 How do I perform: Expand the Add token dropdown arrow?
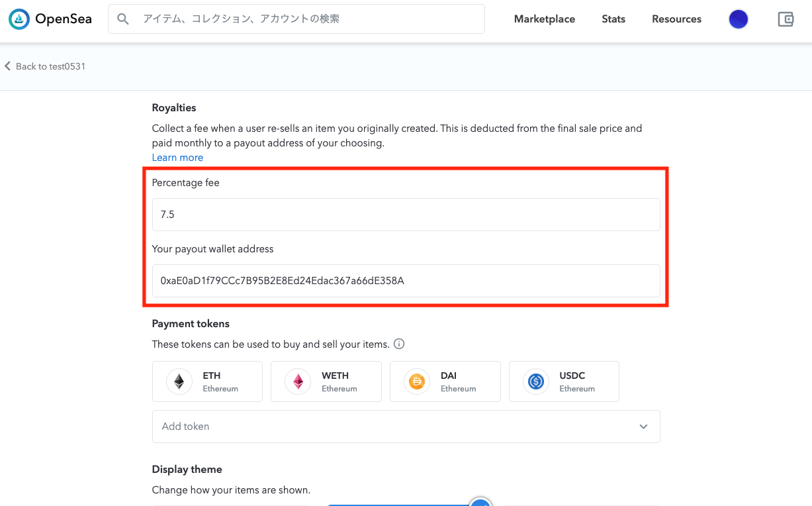pos(643,427)
